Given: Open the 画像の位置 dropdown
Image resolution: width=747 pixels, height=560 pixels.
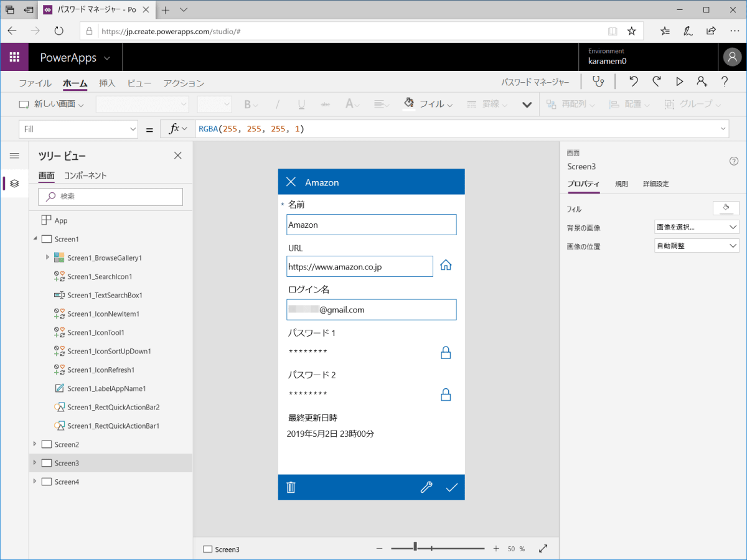Looking at the screenshot, I should [697, 246].
